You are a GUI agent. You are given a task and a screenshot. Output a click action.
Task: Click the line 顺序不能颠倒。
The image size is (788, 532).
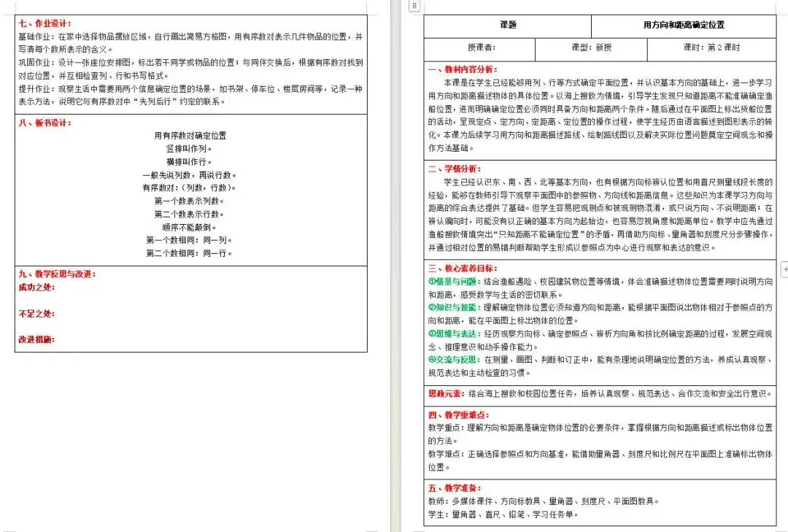(x=189, y=227)
